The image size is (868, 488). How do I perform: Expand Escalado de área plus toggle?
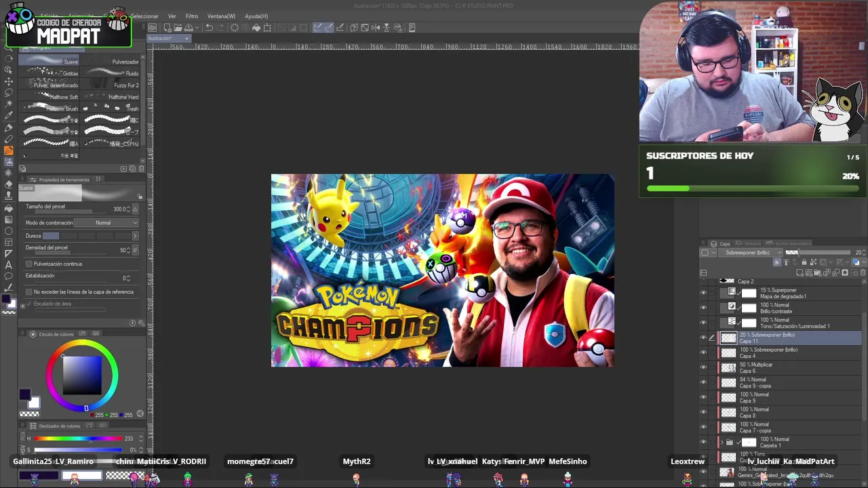tap(22, 306)
